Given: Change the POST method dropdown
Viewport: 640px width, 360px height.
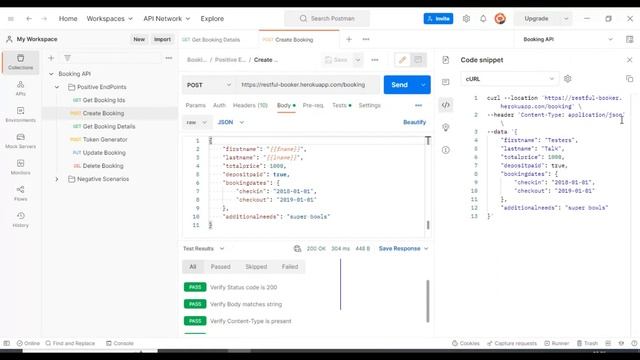Looking at the screenshot, I should coord(209,85).
